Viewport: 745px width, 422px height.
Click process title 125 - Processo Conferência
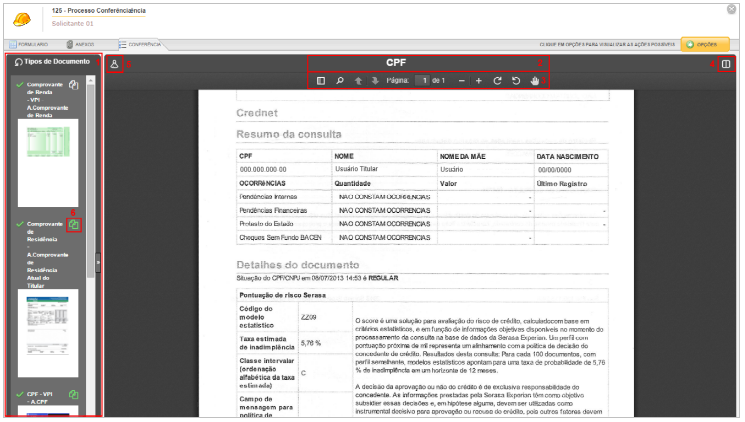pos(99,10)
